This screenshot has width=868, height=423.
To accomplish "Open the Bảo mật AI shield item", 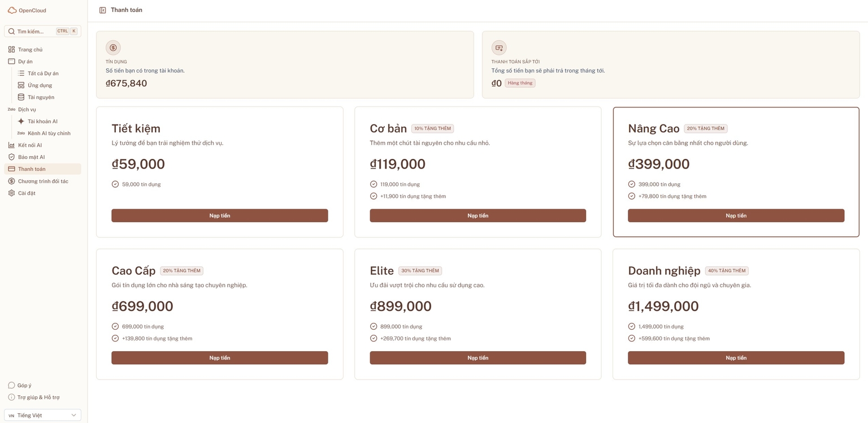I will [31, 157].
